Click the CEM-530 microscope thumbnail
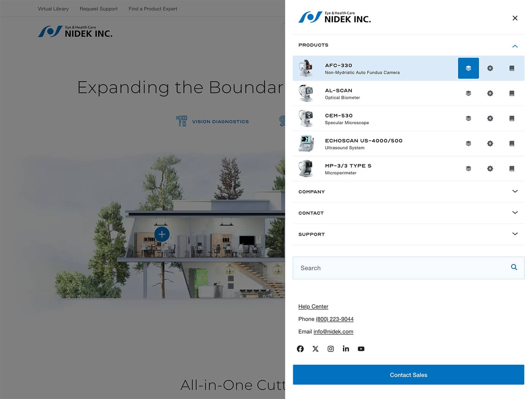Screen dimensions: 532x399 tap(306, 119)
